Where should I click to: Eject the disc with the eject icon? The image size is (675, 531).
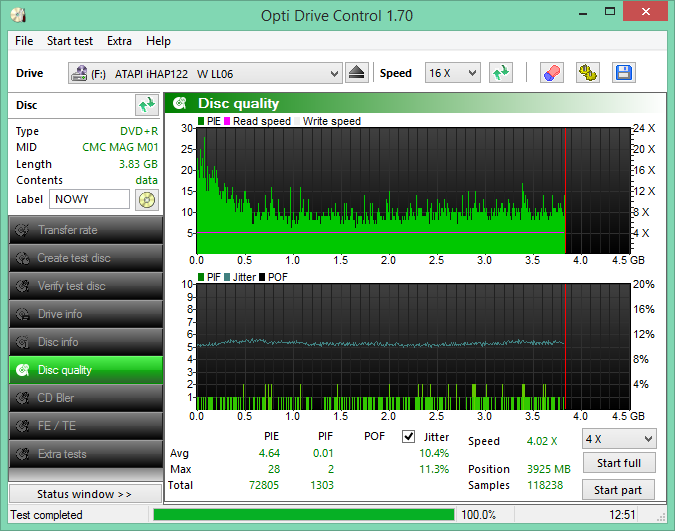coord(356,73)
